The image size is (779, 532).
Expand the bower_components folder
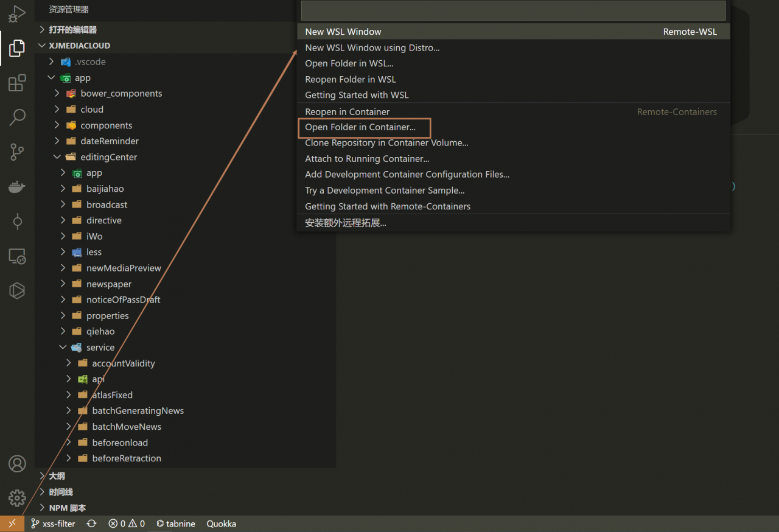point(185,94)
